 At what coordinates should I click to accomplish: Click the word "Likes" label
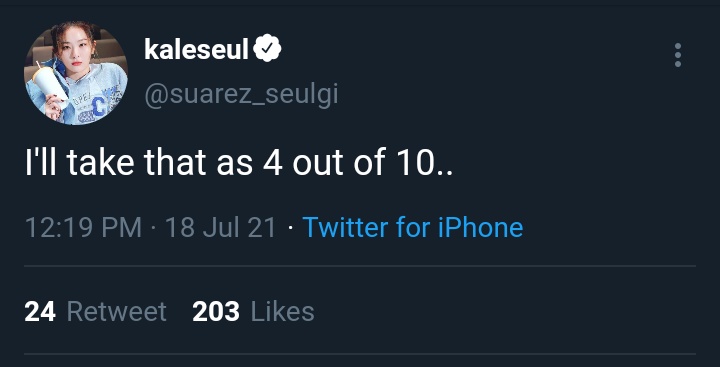coord(282,312)
